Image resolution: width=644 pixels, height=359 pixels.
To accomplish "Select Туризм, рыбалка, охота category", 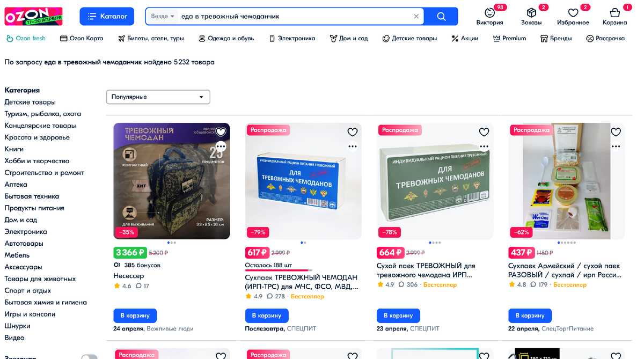I will coord(43,114).
